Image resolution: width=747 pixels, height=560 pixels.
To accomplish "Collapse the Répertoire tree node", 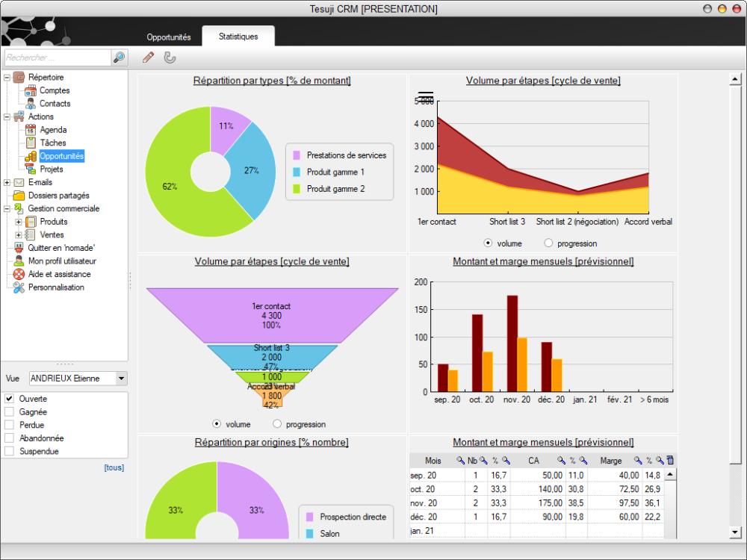I will point(7,78).
